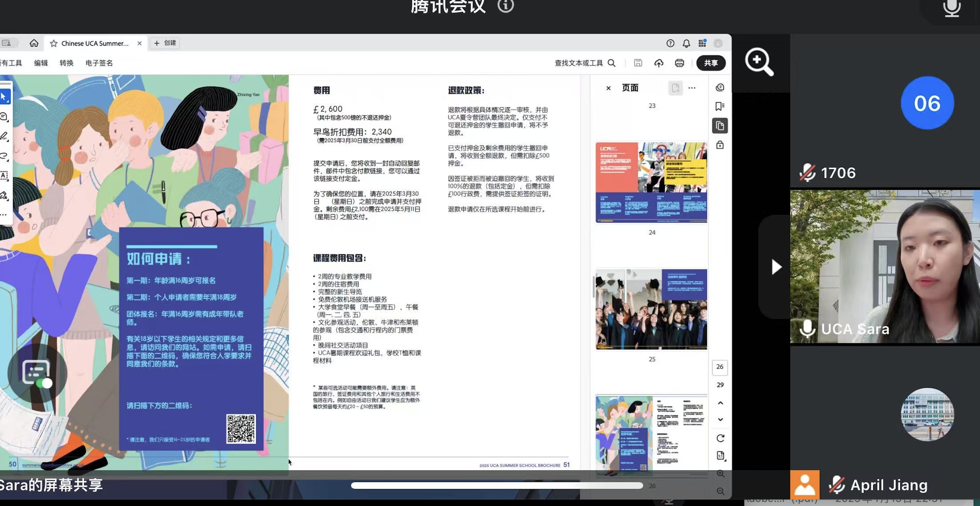Click the home icon in tab bar
Image resolution: width=980 pixels, height=506 pixels.
tap(34, 43)
